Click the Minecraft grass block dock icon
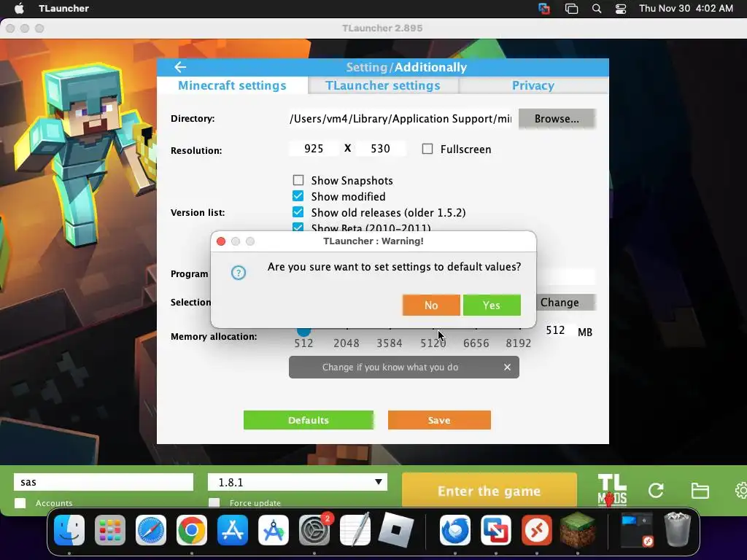This screenshot has width=747, height=560. [578, 530]
